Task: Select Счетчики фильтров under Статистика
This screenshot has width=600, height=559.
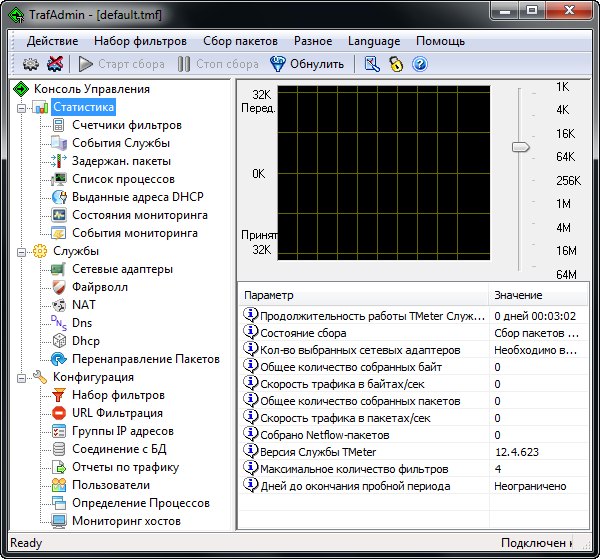Action: pyautogui.click(x=126, y=125)
